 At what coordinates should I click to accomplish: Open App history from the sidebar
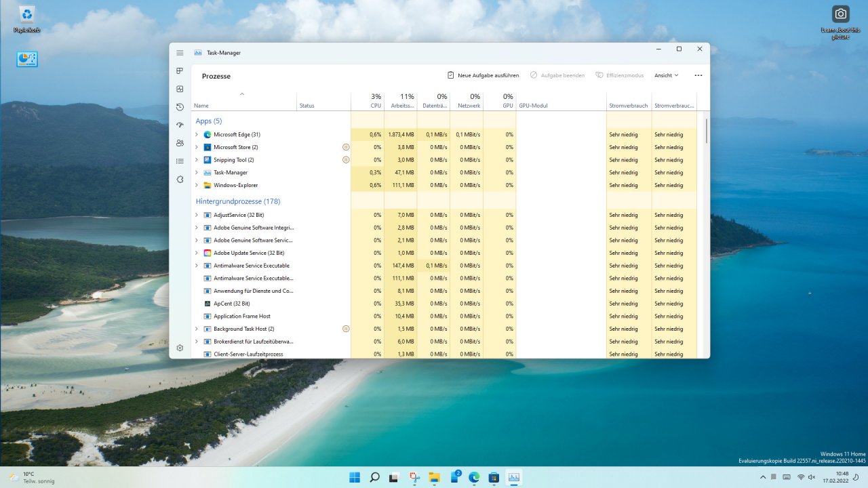coord(180,107)
